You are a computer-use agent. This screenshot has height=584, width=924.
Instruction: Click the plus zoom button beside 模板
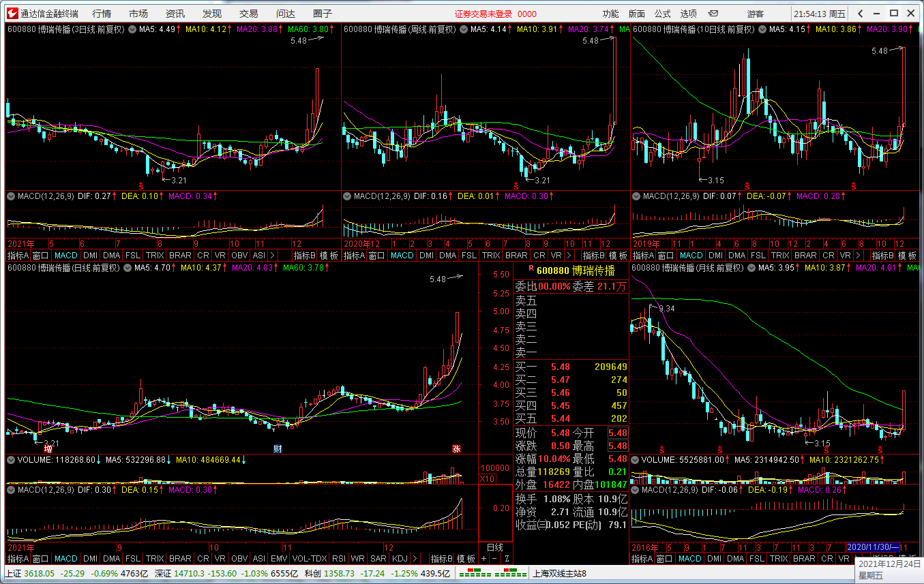tap(484, 559)
